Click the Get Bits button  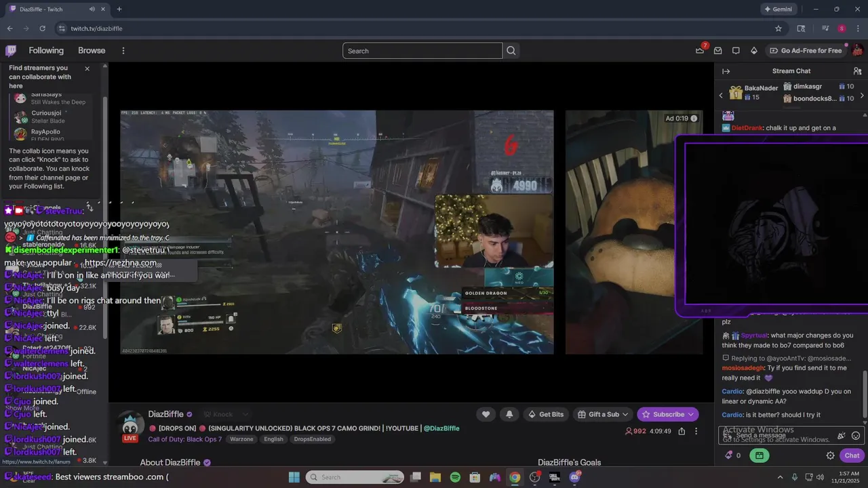pyautogui.click(x=546, y=414)
